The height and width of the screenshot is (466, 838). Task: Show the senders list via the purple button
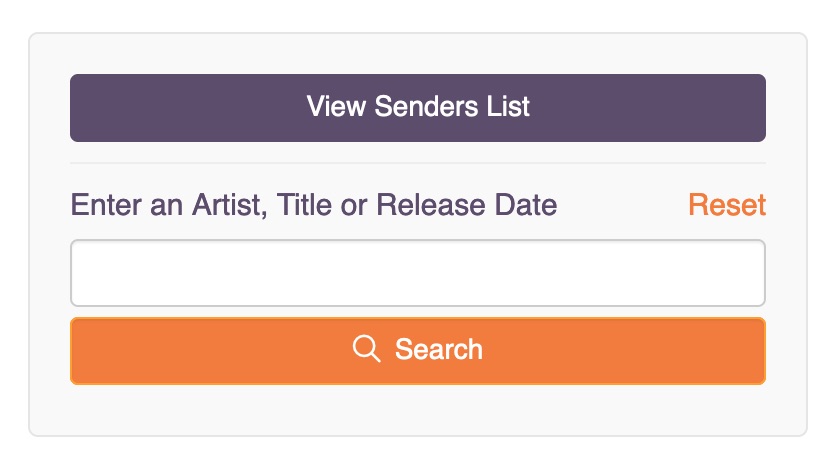click(x=418, y=107)
